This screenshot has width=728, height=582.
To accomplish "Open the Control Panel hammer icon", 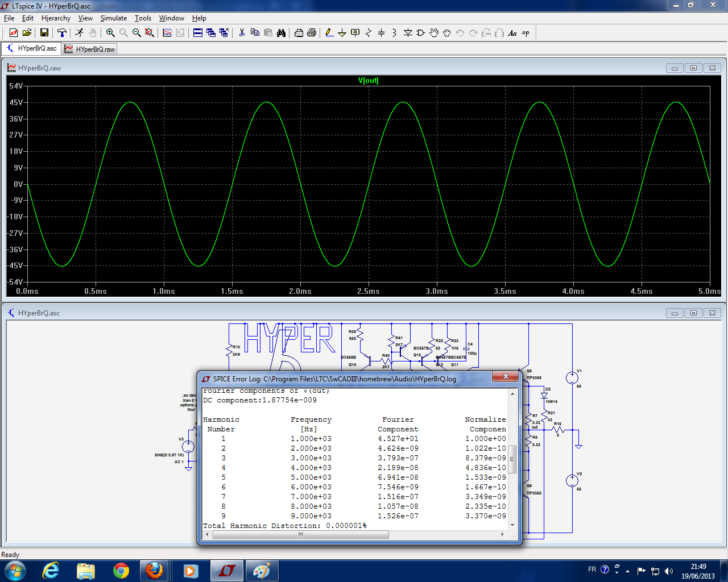I will pyautogui.click(x=62, y=33).
